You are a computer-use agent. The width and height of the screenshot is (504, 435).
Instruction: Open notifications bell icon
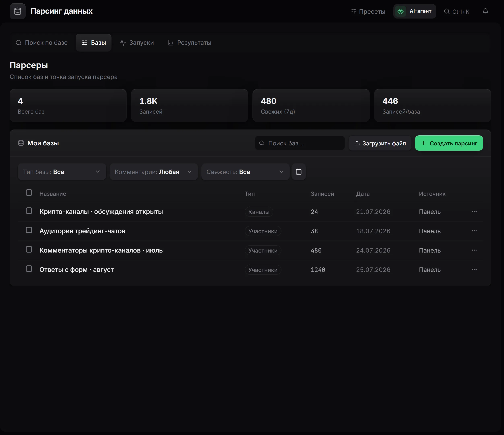point(485,11)
